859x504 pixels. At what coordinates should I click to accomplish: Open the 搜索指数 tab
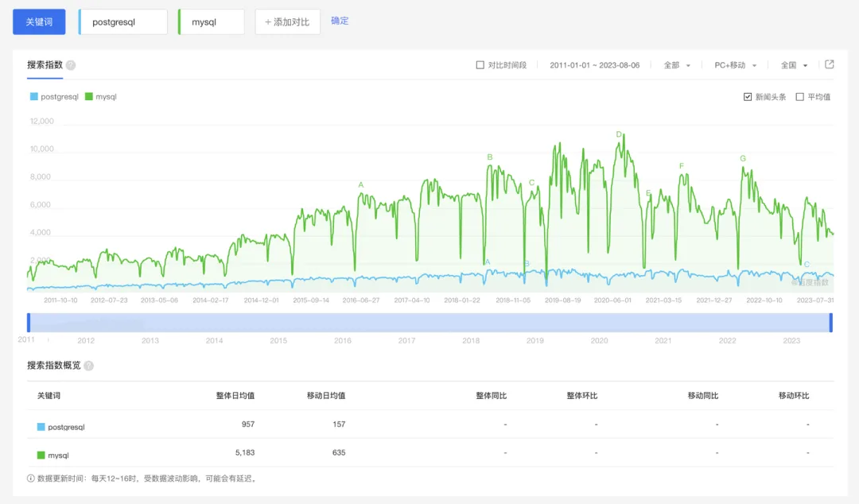pyautogui.click(x=45, y=64)
